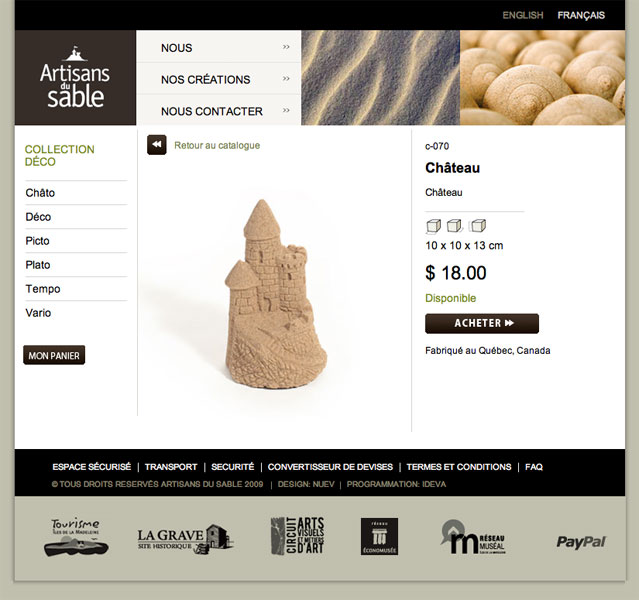
Task: Expand the NOS CRÉATIONS menu arrow
Action: tap(286, 78)
